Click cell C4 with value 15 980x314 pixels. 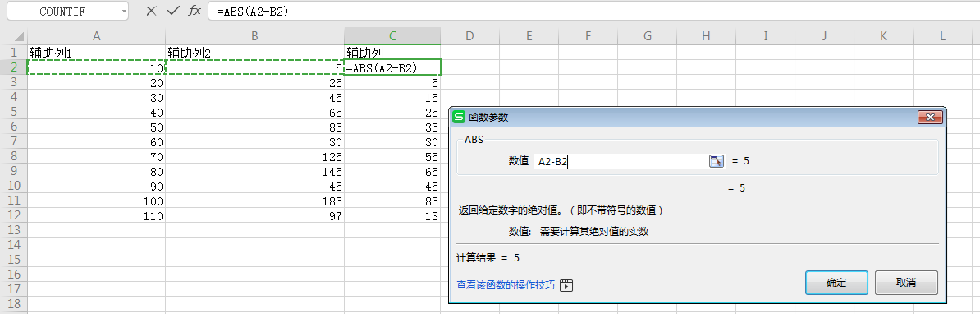pyautogui.click(x=392, y=97)
